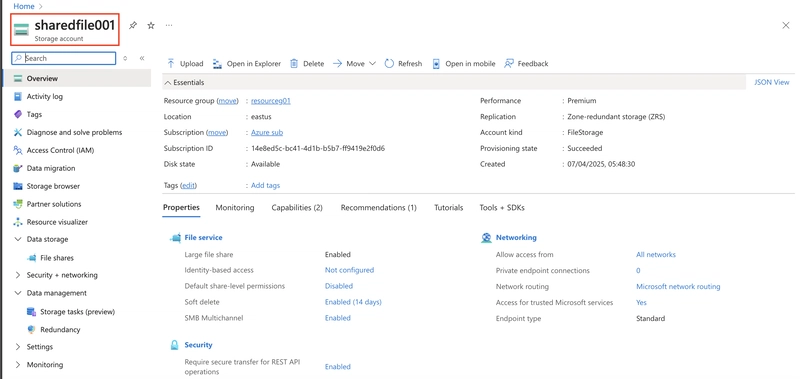The image size is (800, 379).
Task: Open JSON View link
Action: [771, 82]
